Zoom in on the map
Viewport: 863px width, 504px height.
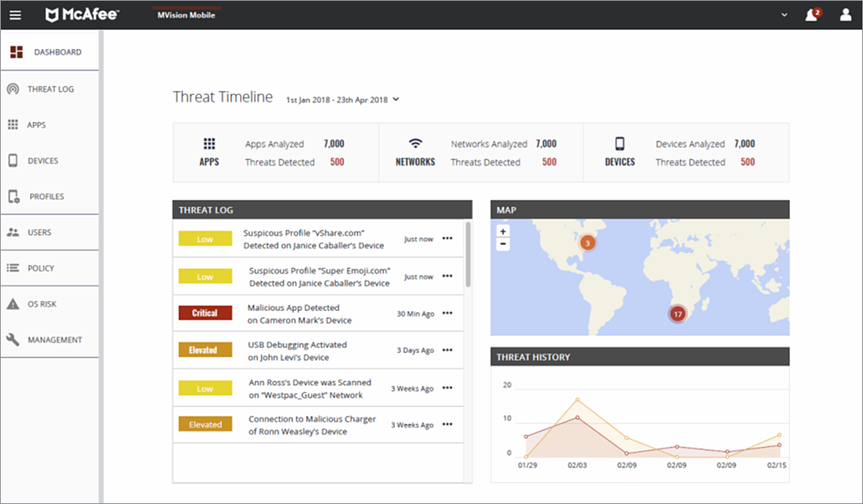502,231
